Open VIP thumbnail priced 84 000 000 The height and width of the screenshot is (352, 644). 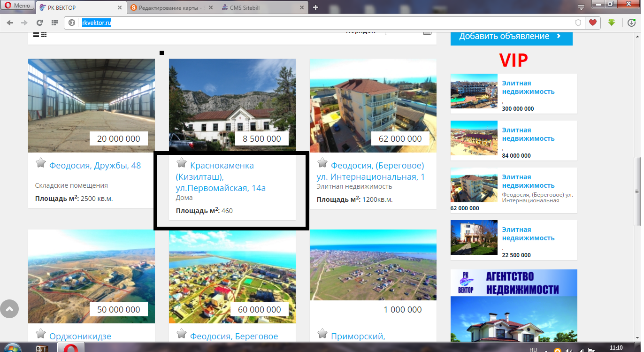[474, 138]
